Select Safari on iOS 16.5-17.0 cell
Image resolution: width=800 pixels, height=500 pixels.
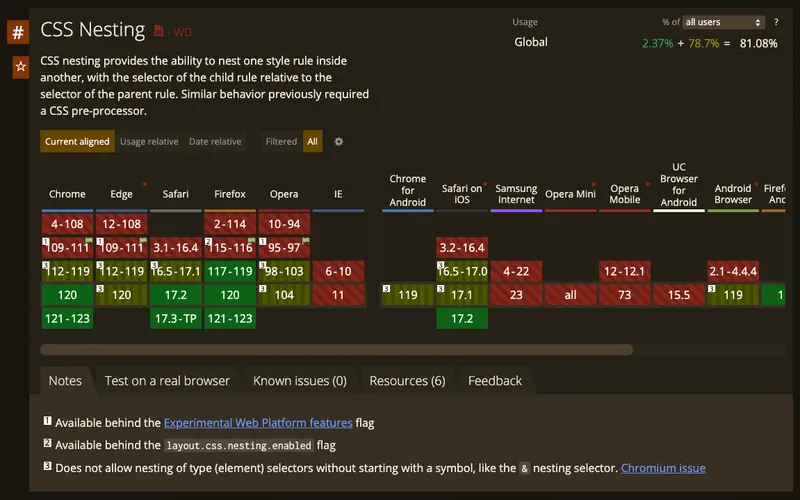(x=462, y=271)
